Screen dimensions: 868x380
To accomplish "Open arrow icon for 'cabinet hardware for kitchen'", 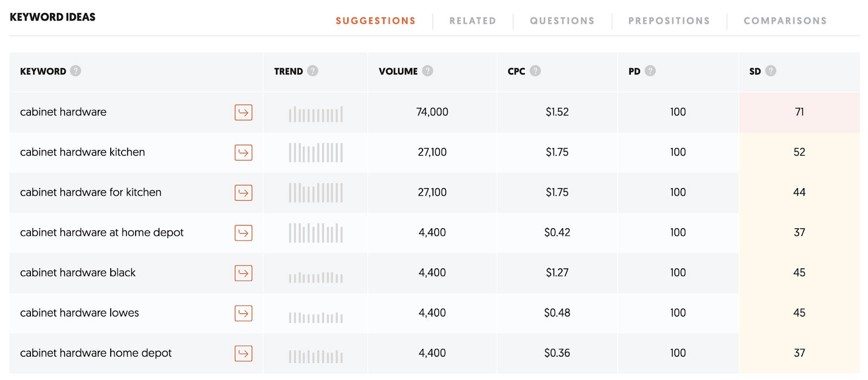I will point(243,192).
